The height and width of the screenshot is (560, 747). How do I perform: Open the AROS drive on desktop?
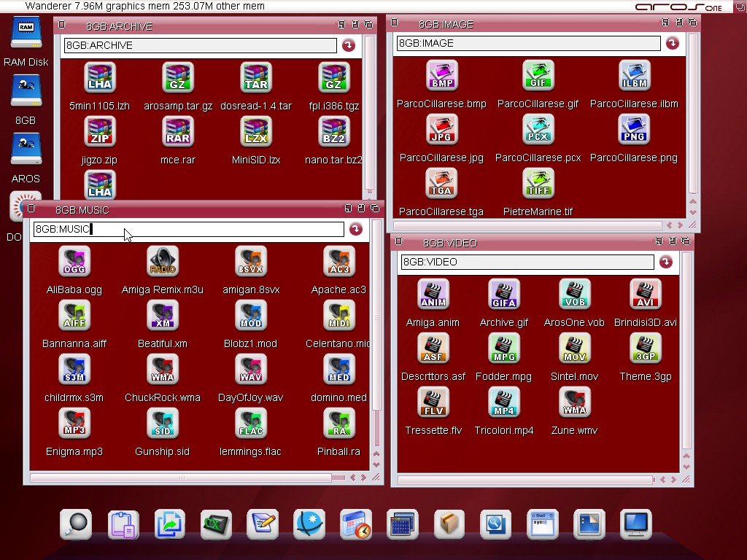click(26, 151)
